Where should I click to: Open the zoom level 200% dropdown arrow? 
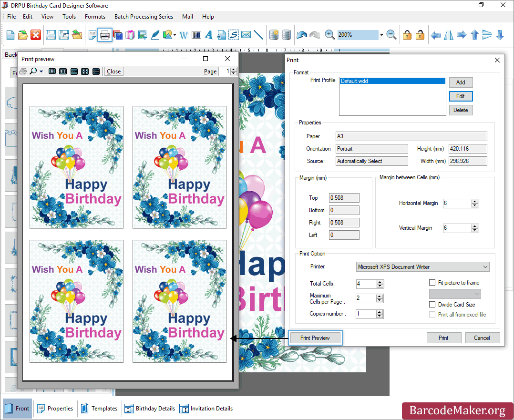pos(381,35)
